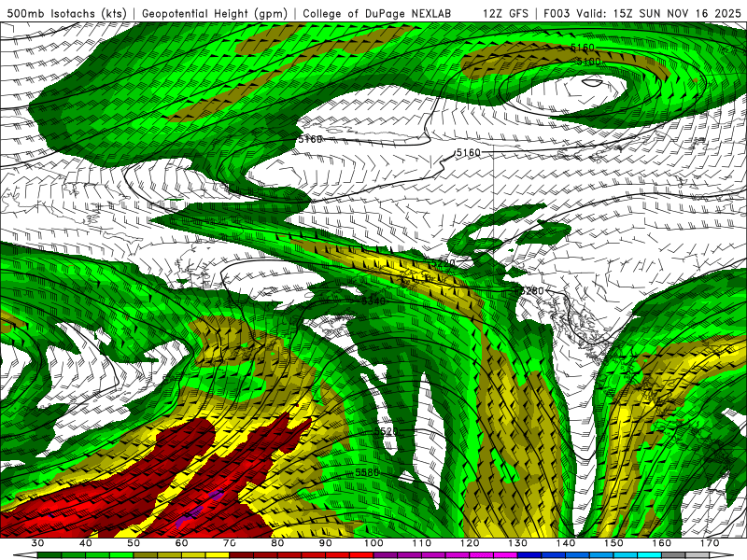
Task: Pick the darkest green swatch at colorbar start
Action: pyautogui.click(x=49, y=555)
